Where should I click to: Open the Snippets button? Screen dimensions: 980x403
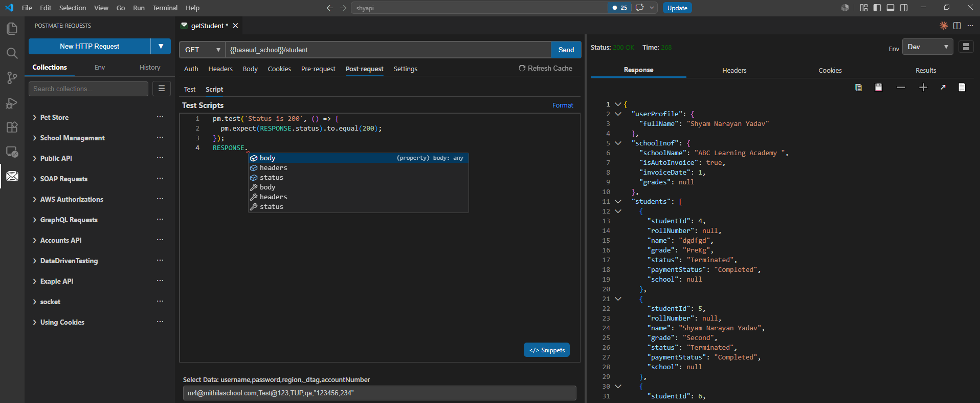[x=547, y=350]
